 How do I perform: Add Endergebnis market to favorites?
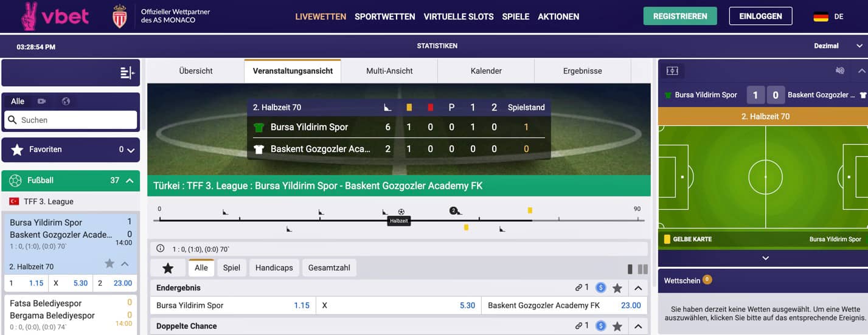[617, 288]
